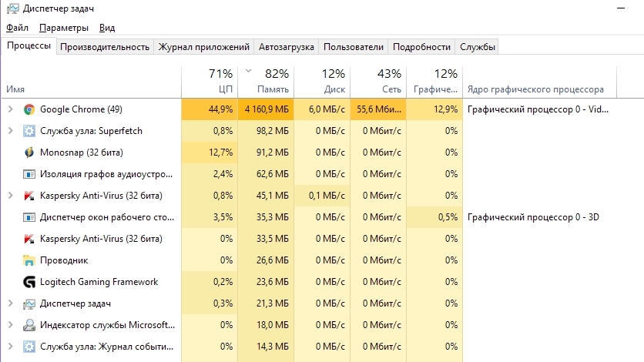Sort processes by Память column header

click(266, 81)
